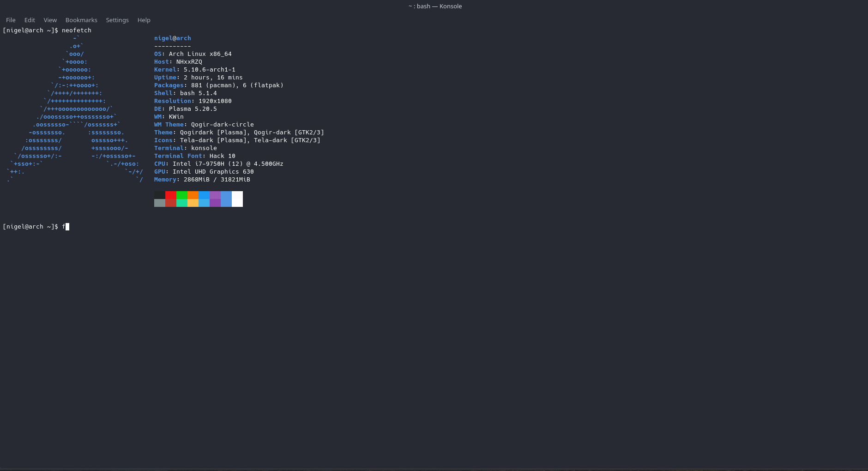Click the orange color block in the top row
This screenshot has width=868, height=471.
tap(193, 195)
